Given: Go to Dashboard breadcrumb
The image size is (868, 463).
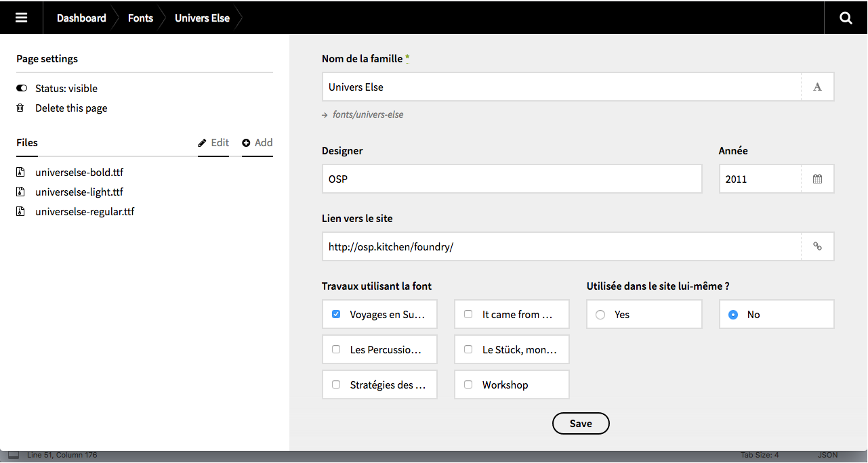Looking at the screenshot, I should coord(81,18).
